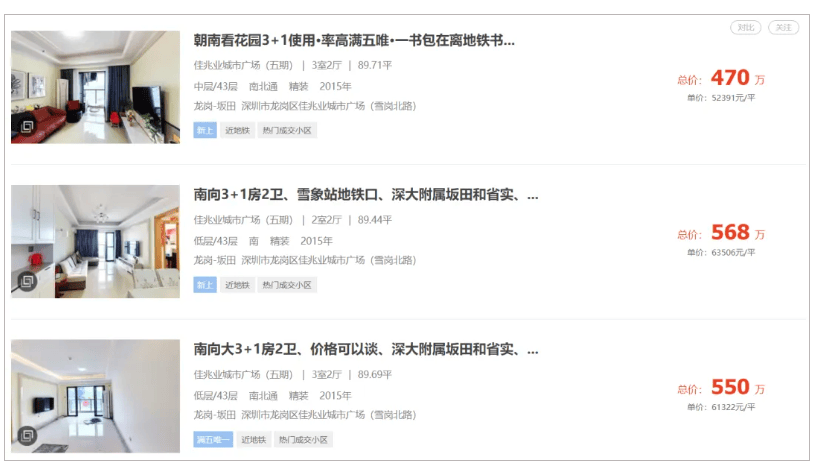
Task: Click the 对比 compare button
Action: tap(746, 28)
